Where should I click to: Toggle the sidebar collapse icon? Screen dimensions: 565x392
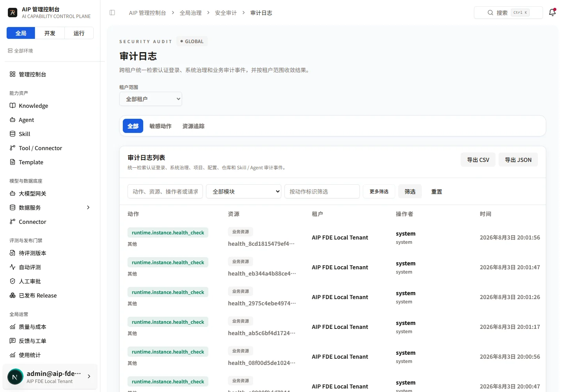[x=112, y=13]
